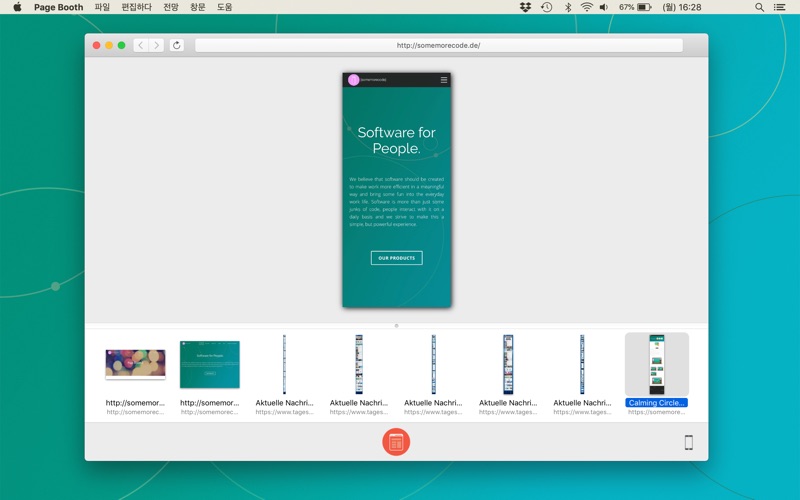Click the battery 67% indicator
This screenshot has width=800, height=500.
coord(635,7)
